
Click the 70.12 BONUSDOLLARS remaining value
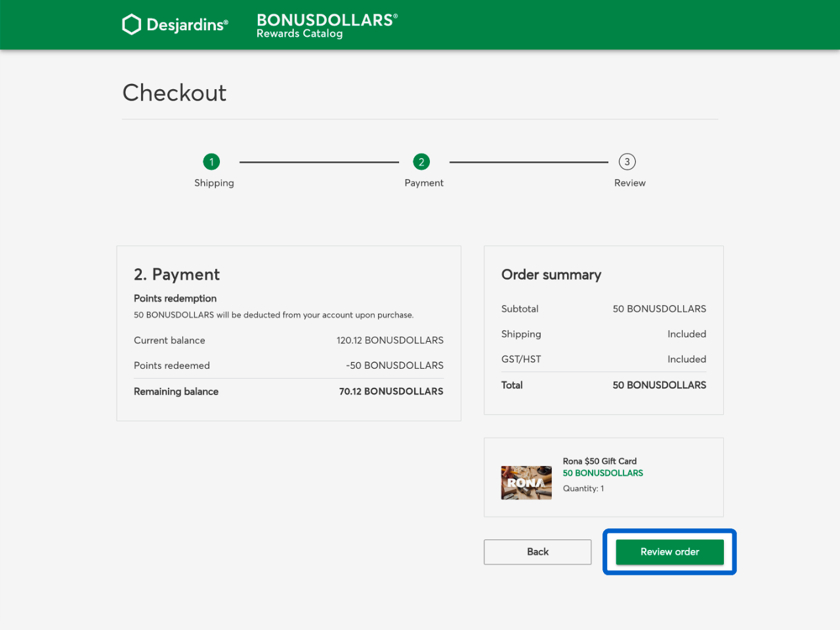pos(391,392)
